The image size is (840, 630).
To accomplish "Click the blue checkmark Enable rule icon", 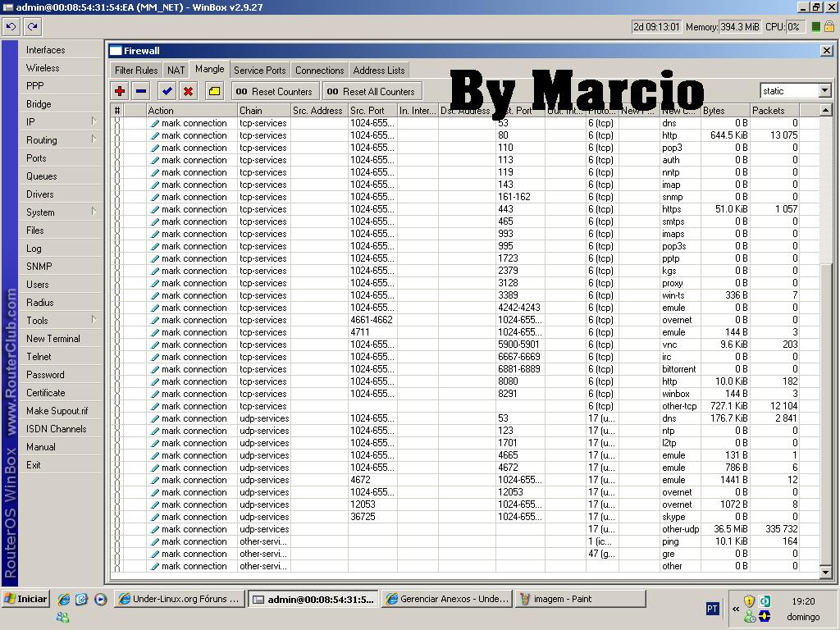I will pyautogui.click(x=167, y=91).
